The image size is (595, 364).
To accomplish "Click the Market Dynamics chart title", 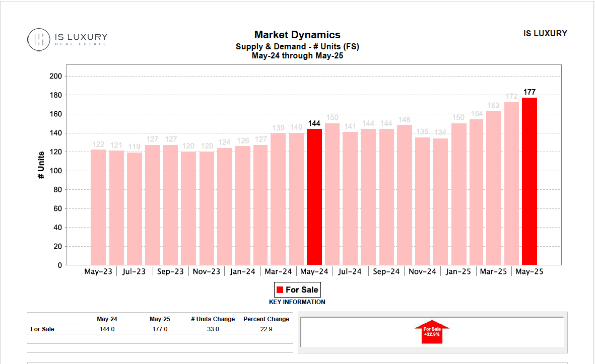I will tap(297, 35).
